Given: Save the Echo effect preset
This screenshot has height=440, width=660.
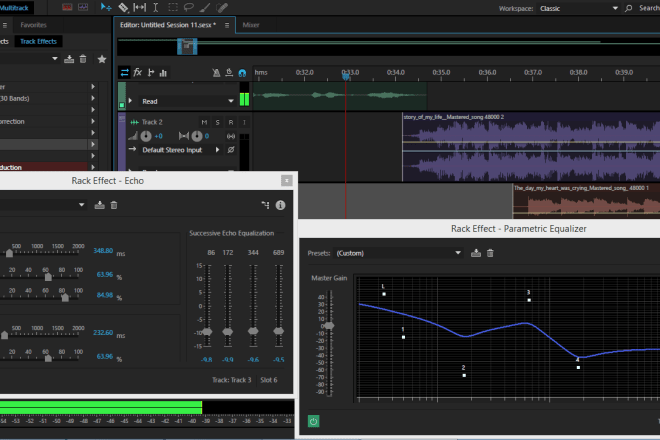Looking at the screenshot, I should pos(99,205).
